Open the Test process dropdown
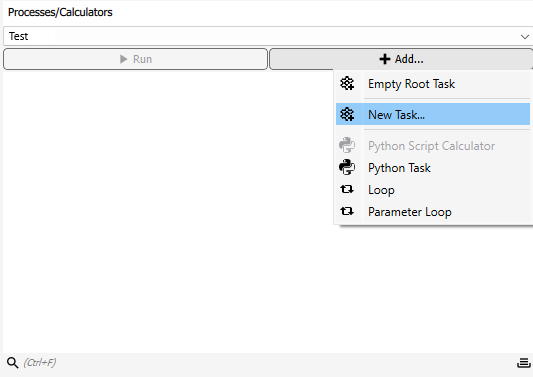 tap(268, 36)
